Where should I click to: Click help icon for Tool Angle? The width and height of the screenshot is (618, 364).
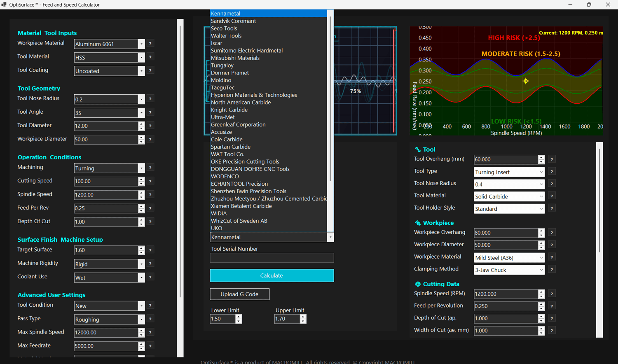point(150,112)
